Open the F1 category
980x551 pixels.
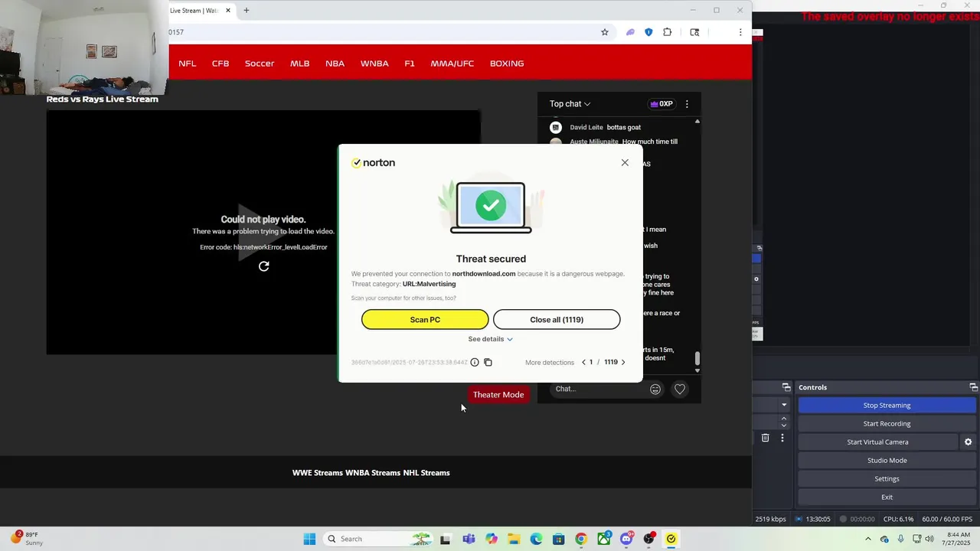click(x=410, y=64)
